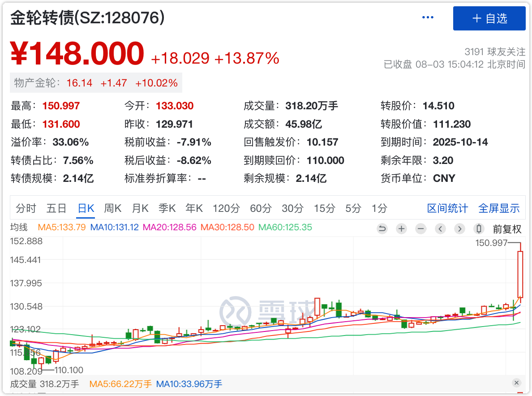The image size is (532, 396).
Task: Close the volume indicator panel
Action: pos(516,383)
